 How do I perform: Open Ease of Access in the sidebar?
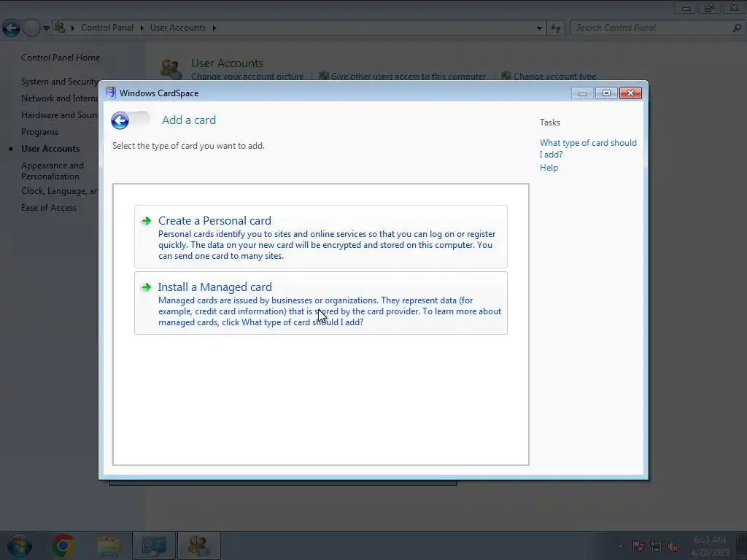pos(49,208)
